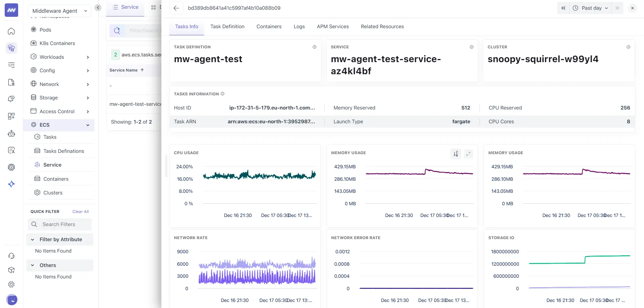Click the Clear All quick filter link
This screenshot has height=308, width=644.
(x=80, y=211)
